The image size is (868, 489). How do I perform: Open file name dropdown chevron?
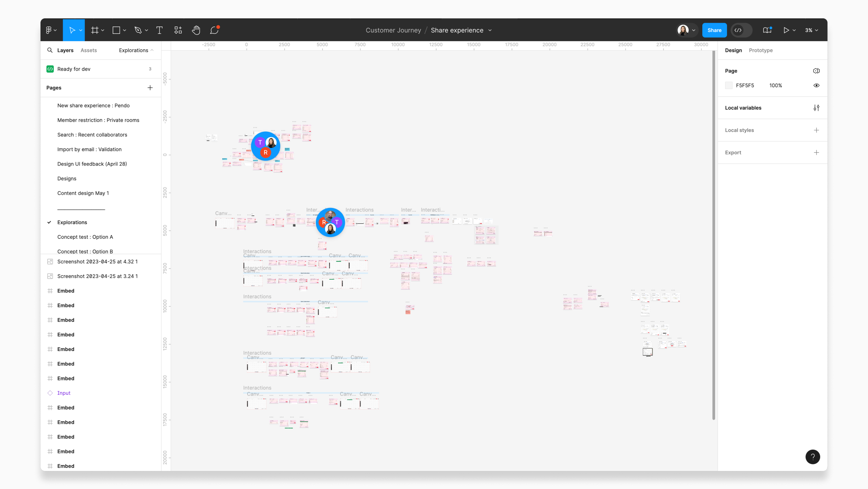[x=490, y=31]
